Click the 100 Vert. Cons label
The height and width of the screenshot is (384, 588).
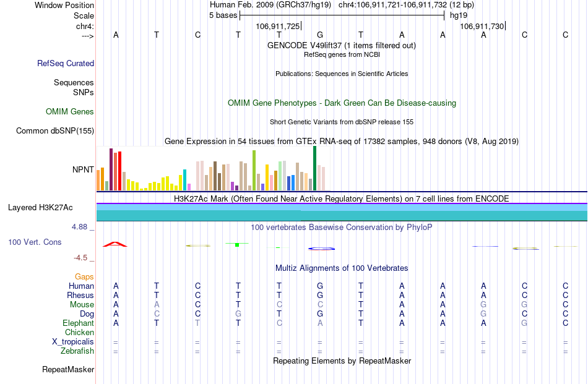(35, 242)
